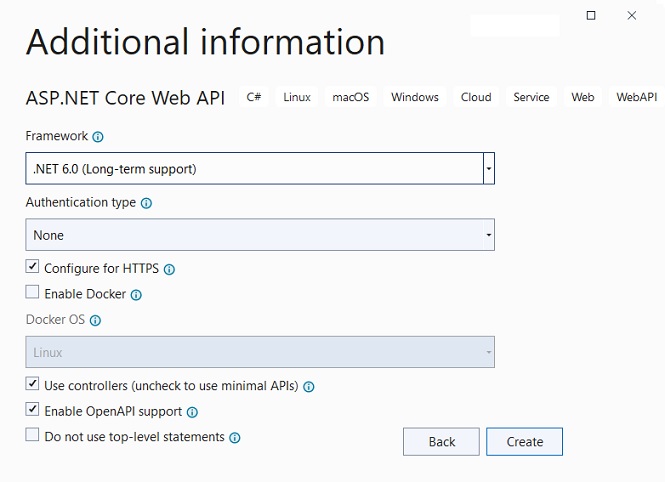Click the WebAPI tag label
This screenshot has width=665, height=482.
tap(637, 97)
